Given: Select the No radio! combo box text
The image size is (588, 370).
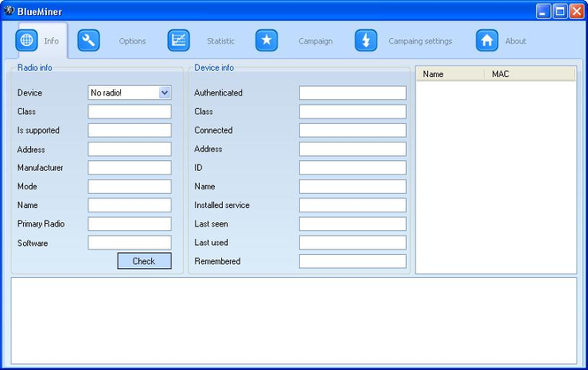Looking at the screenshot, I should 106,93.
